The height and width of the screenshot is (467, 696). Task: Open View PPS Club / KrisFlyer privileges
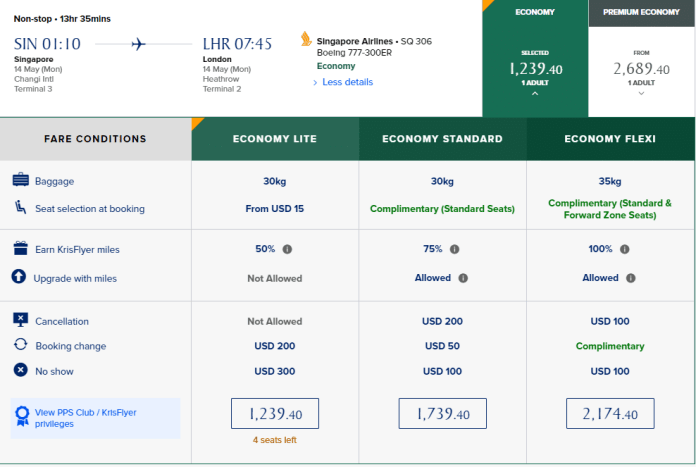click(95, 418)
